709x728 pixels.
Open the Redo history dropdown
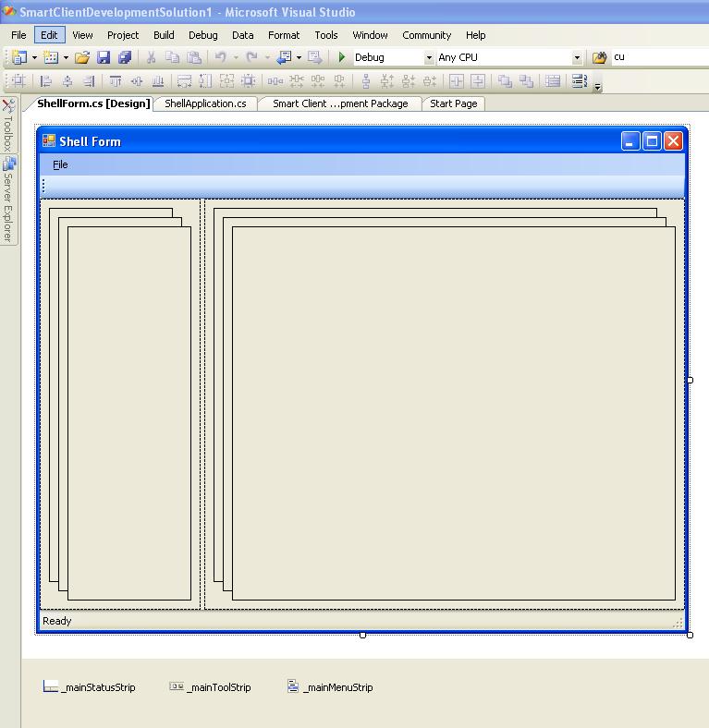pyautogui.click(x=267, y=57)
